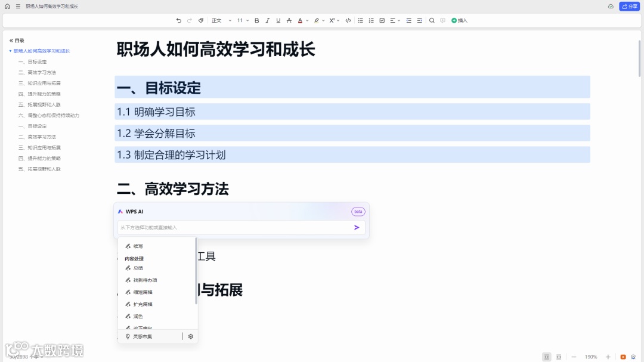
Task: Create a bulleted list
Action: (x=361, y=20)
